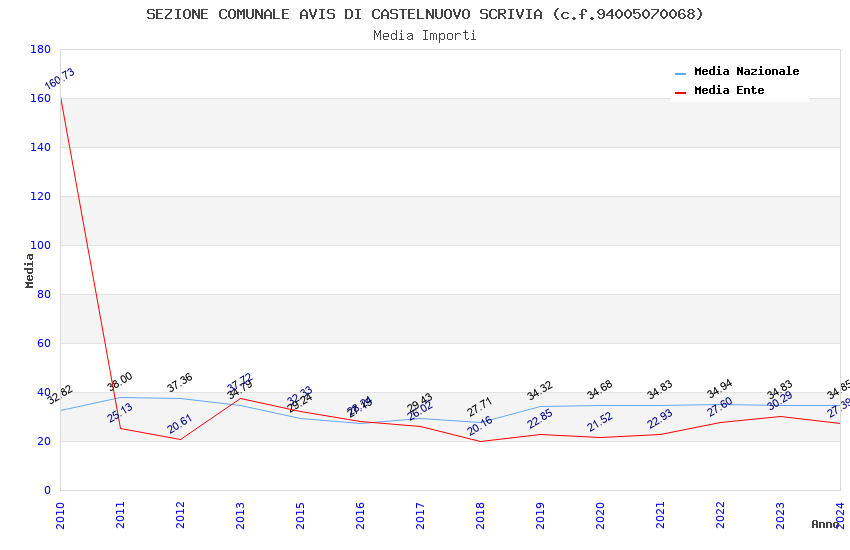850x550 pixels.
Task: Click the 25.13 data label
Action: (x=120, y=413)
